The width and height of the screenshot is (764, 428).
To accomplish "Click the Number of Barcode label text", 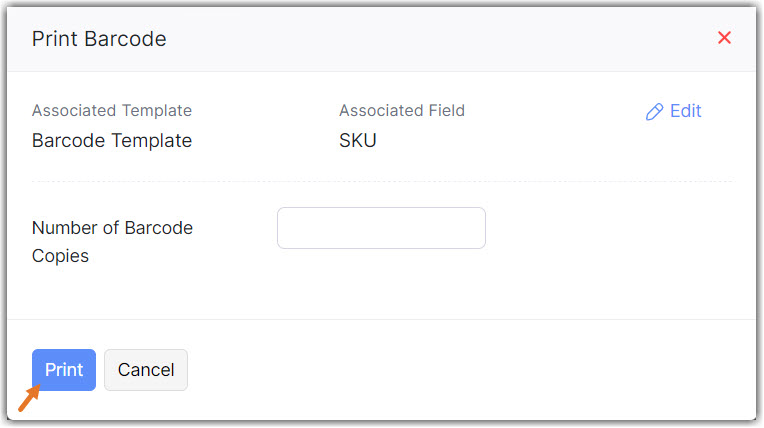I will click(112, 228).
